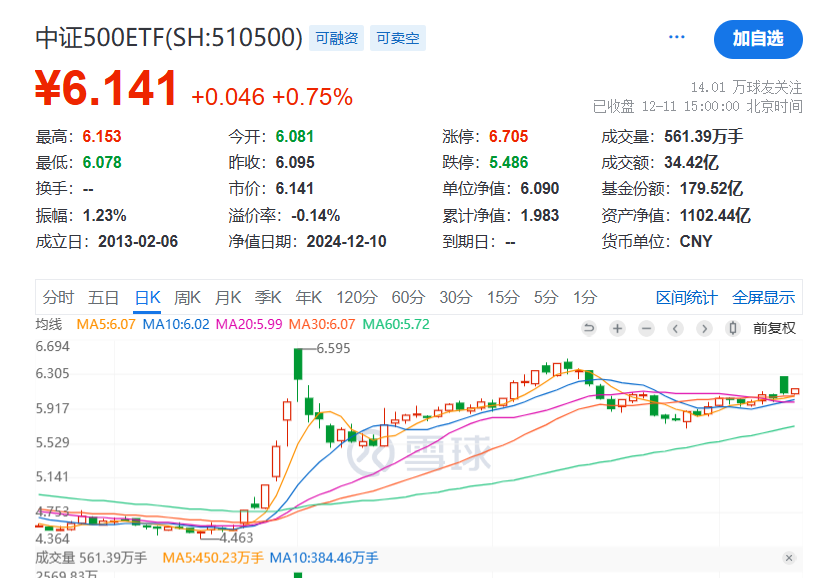Screen dimensions: 815x578
Task: Switch to the 1分 chart tab
Action: click(585, 297)
